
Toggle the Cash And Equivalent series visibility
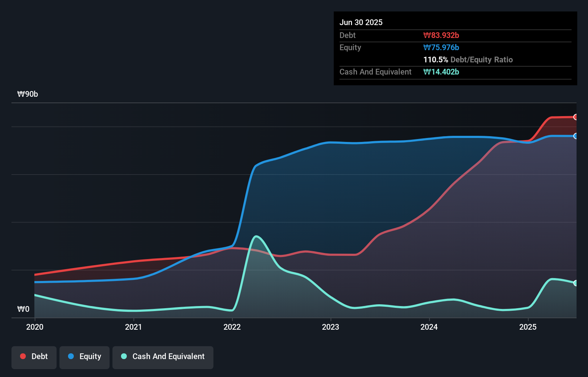pos(163,357)
